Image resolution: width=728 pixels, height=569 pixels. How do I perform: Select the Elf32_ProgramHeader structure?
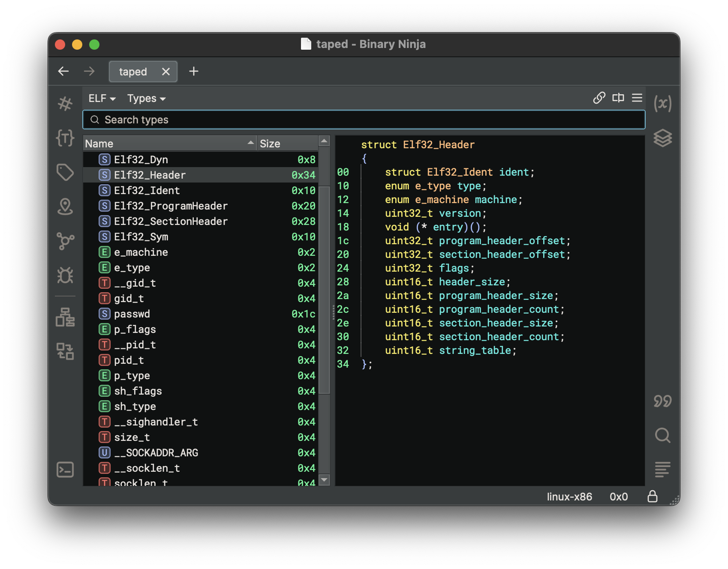coord(170,206)
